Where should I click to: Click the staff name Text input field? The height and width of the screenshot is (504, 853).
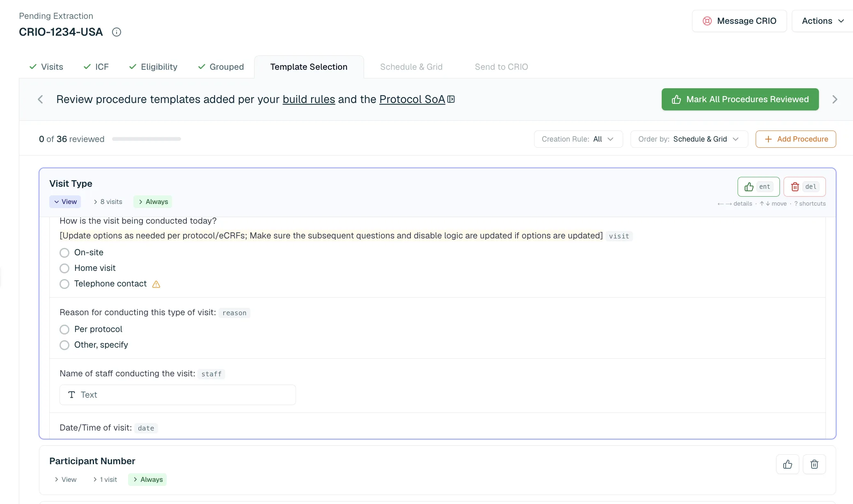point(178,395)
